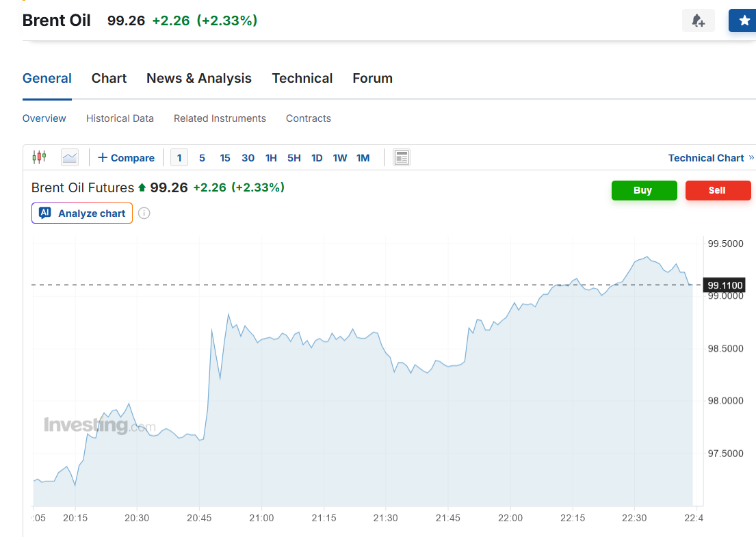Add Brent Oil to watchlist star
This screenshot has width=756, height=537.
(x=743, y=21)
